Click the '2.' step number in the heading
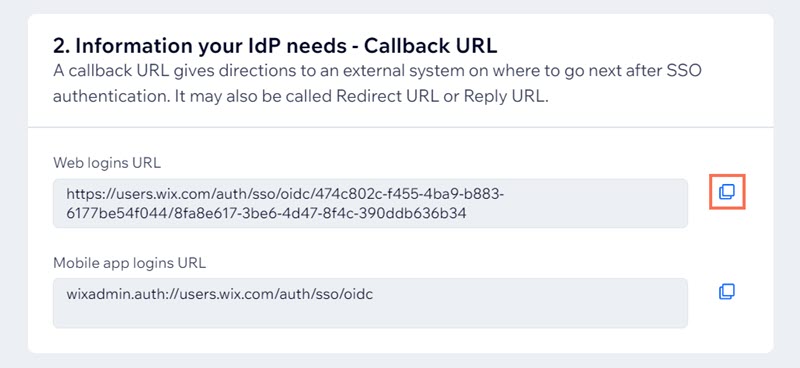 pyautogui.click(x=61, y=46)
